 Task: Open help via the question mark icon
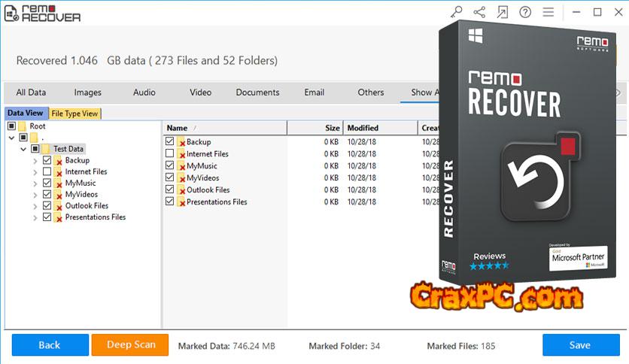525,12
